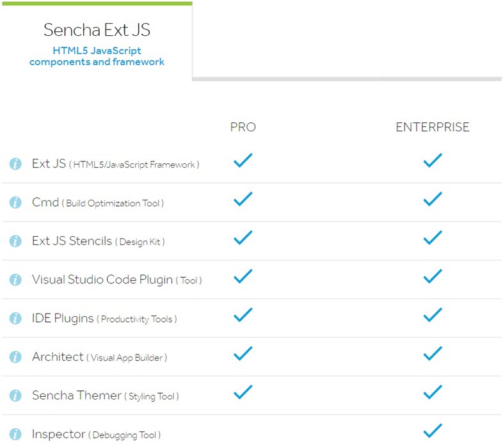Click the PRO column header

pos(243,127)
